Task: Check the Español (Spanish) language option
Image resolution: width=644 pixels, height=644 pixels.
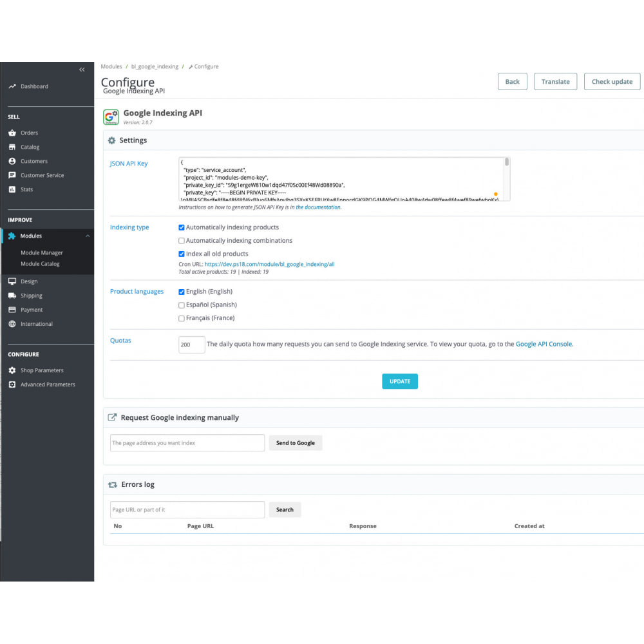Action: pyautogui.click(x=182, y=305)
